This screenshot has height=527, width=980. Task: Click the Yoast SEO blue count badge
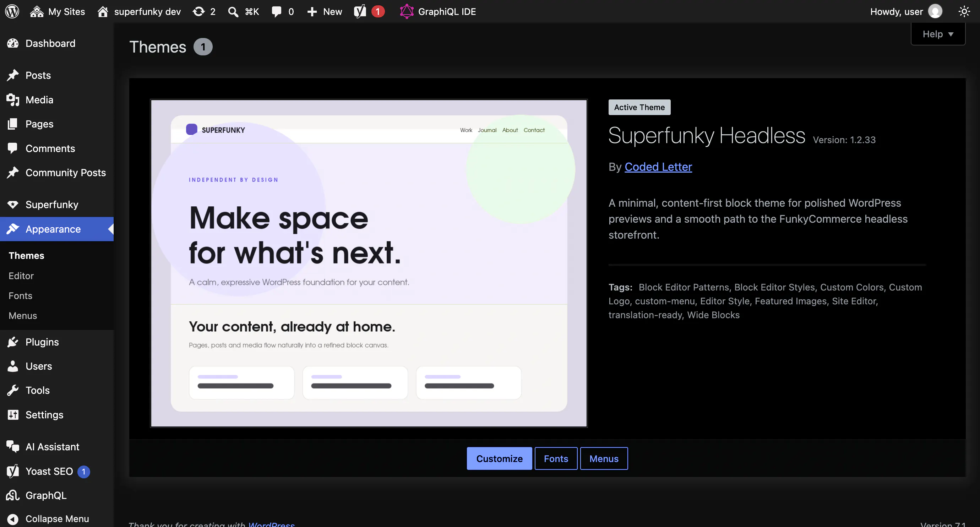click(x=84, y=472)
